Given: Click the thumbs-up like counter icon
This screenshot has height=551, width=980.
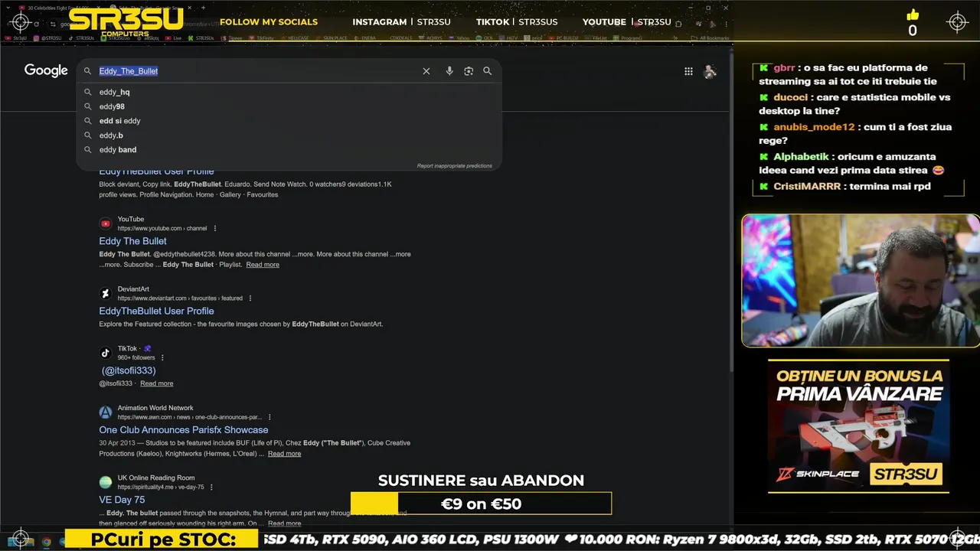Looking at the screenshot, I should [913, 15].
